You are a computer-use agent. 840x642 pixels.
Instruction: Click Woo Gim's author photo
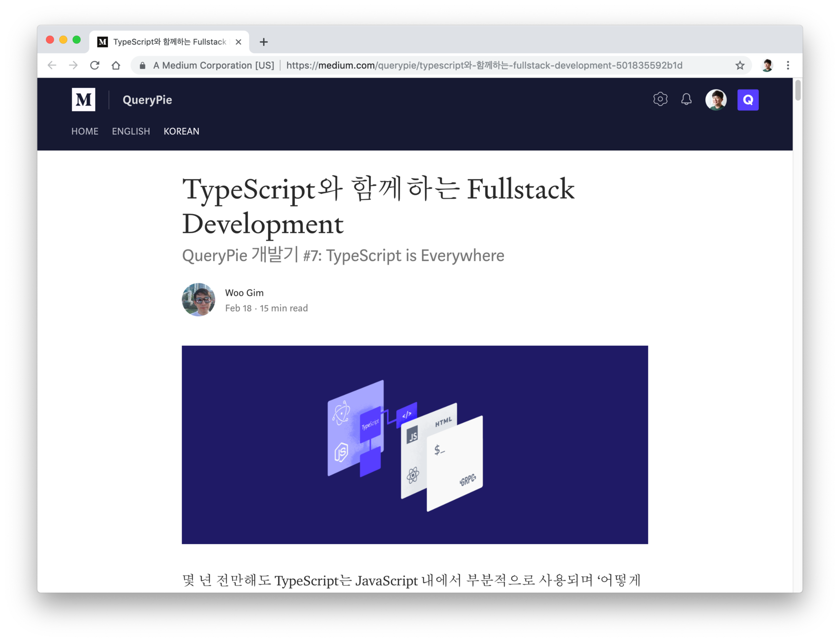198,300
